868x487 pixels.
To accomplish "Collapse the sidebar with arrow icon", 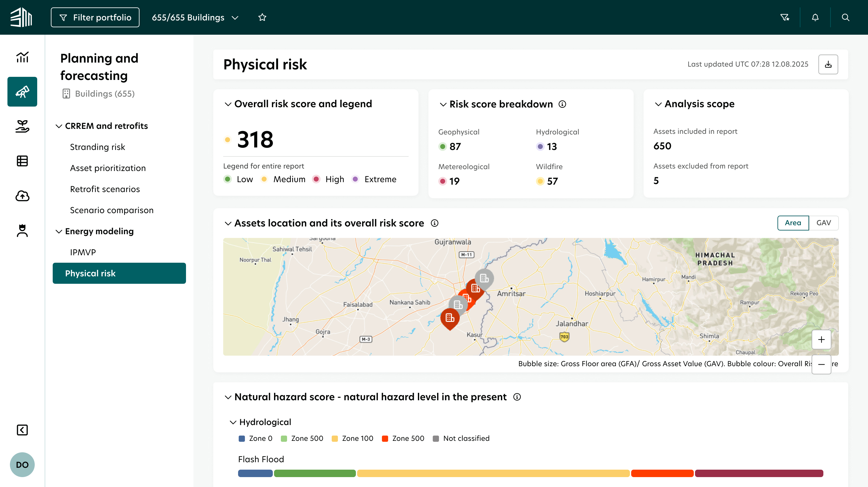I will [22, 430].
